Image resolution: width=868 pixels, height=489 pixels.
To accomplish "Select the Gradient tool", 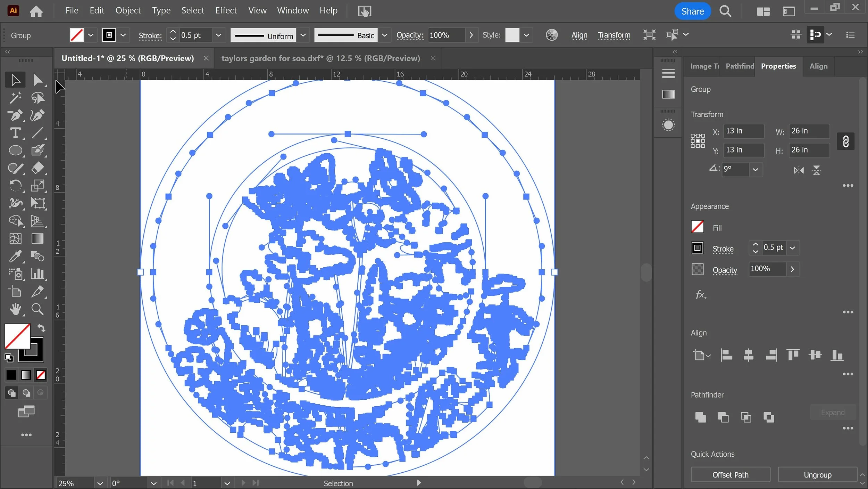I will [37, 238].
